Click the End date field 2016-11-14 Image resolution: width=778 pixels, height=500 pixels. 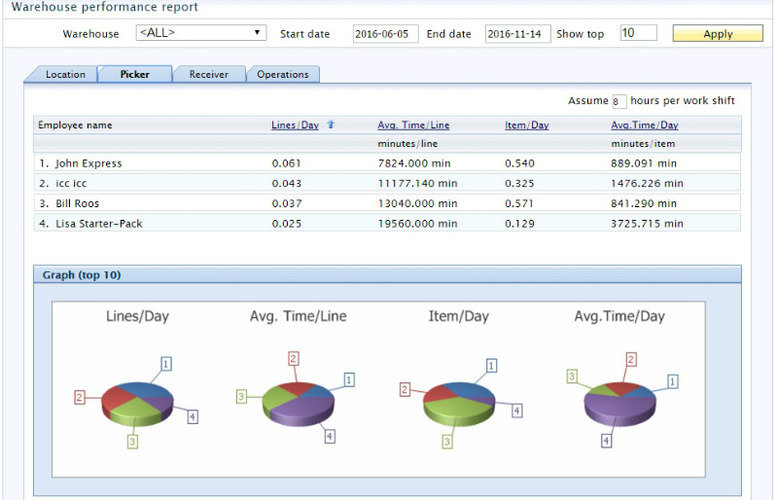tap(517, 34)
